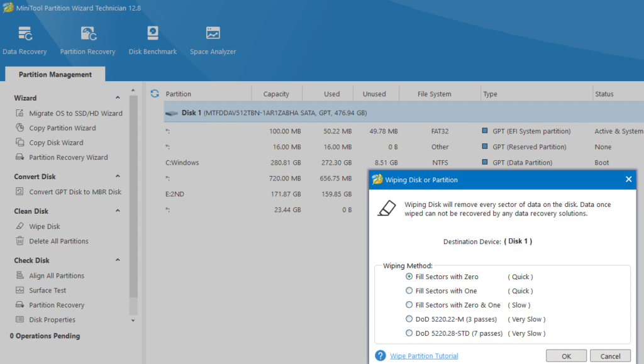Launch the Copy Disk Wizard
The height and width of the screenshot is (364, 644).
pos(56,143)
